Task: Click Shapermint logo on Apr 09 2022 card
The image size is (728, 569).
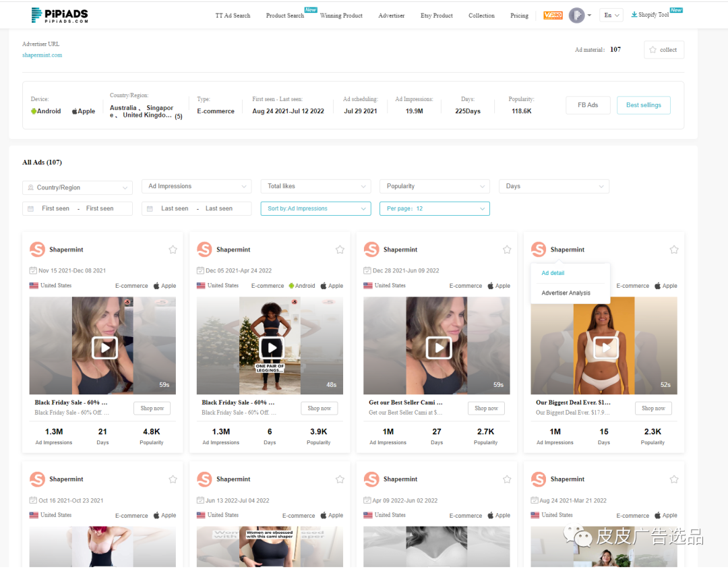Action: point(371,479)
